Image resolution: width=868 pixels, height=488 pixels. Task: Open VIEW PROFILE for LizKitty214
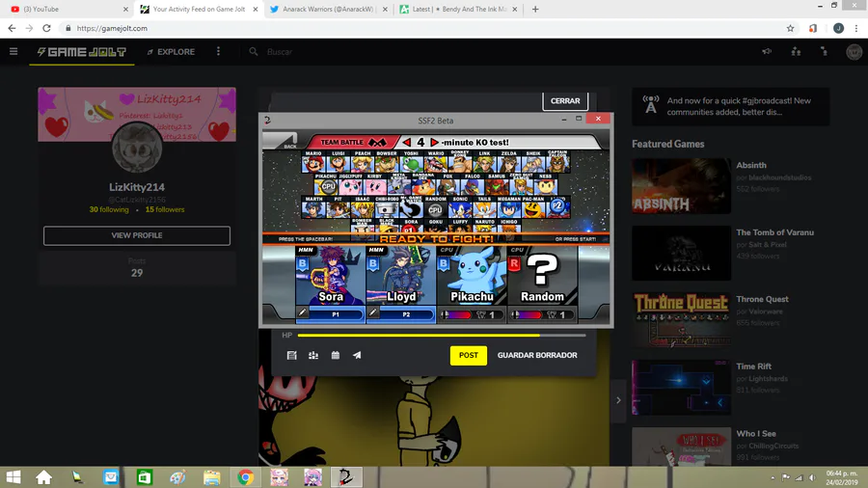pyautogui.click(x=137, y=235)
